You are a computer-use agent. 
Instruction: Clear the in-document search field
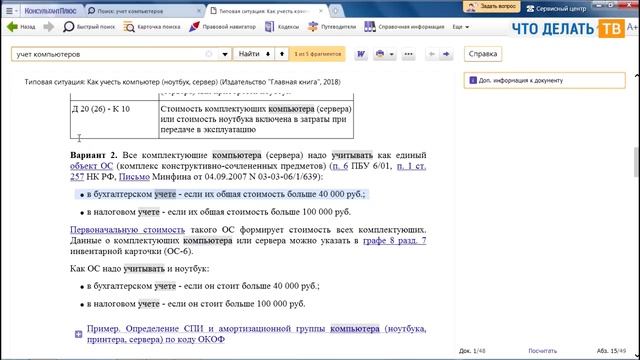(209, 54)
